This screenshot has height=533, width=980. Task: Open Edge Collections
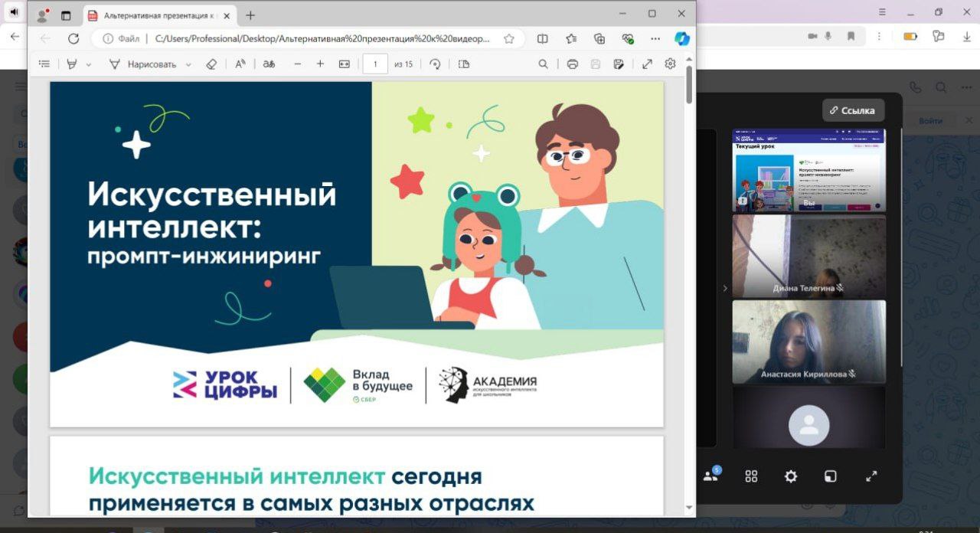(x=599, y=38)
